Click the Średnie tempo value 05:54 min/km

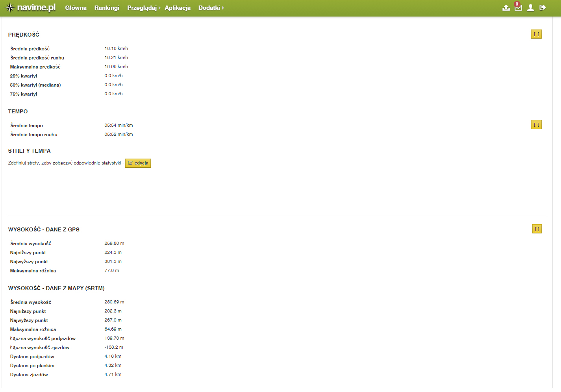pyautogui.click(x=118, y=125)
